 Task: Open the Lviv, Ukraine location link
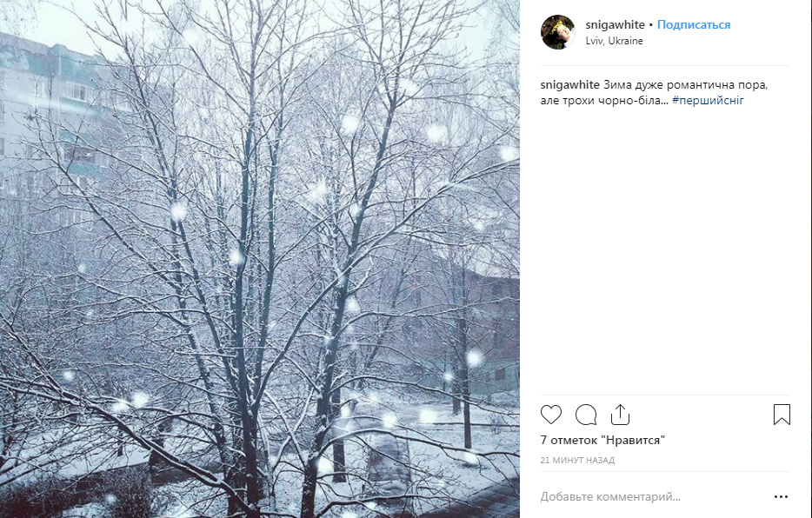point(615,41)
